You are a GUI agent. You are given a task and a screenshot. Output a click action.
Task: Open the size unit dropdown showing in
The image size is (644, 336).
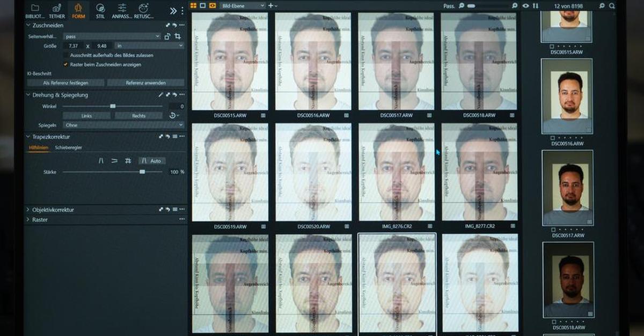point(149,46)
